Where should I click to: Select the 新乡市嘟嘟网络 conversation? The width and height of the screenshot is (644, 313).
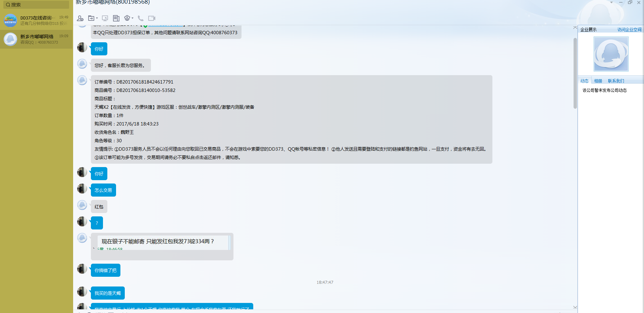point(36,39)
